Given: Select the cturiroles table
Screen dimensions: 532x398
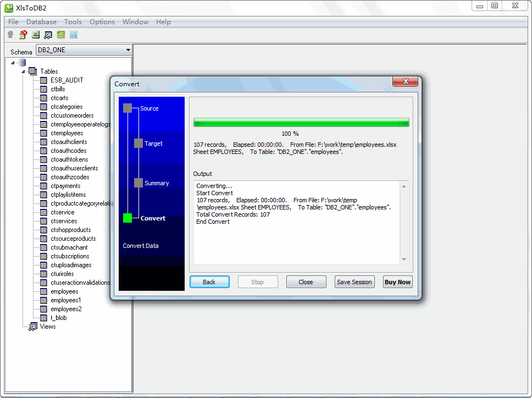Looking at the screenshot, I should click(62, 274).
